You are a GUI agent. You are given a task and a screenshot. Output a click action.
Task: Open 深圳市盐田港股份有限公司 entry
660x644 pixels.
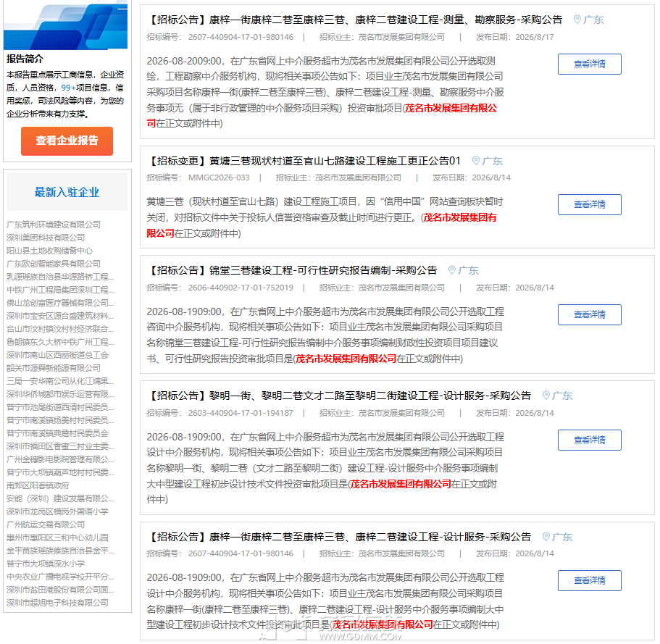[60, 590]
